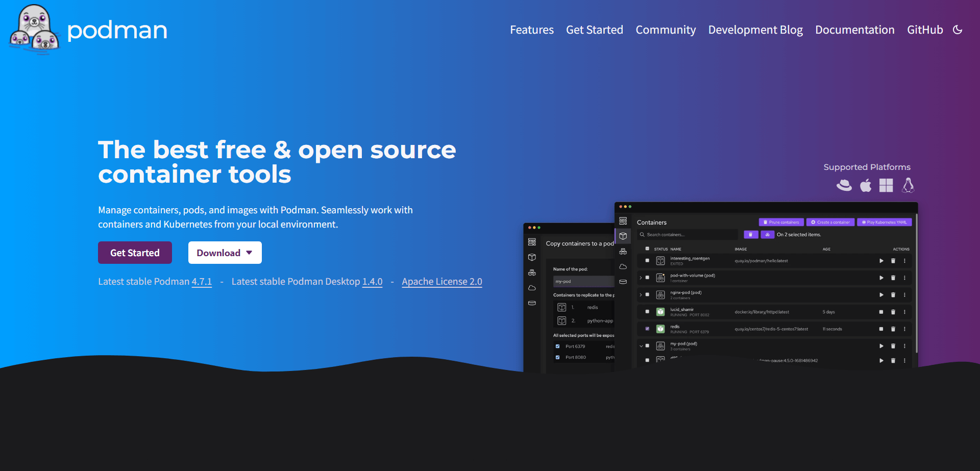Click the Windows platform icon
980x471 pixels.
click(886, 185)
